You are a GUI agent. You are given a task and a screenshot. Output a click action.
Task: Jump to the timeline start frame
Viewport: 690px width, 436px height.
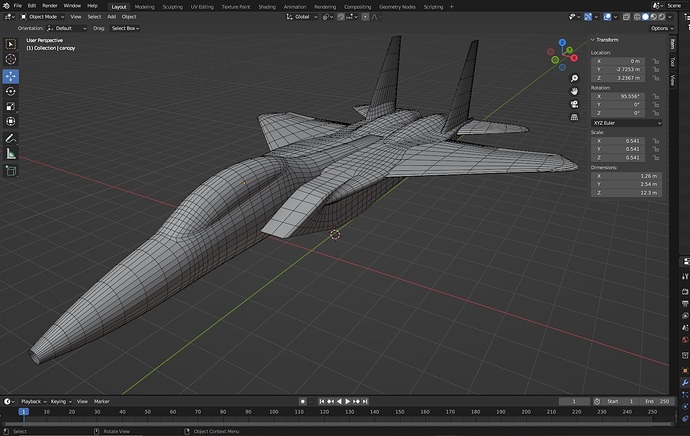tap(322, 401)
